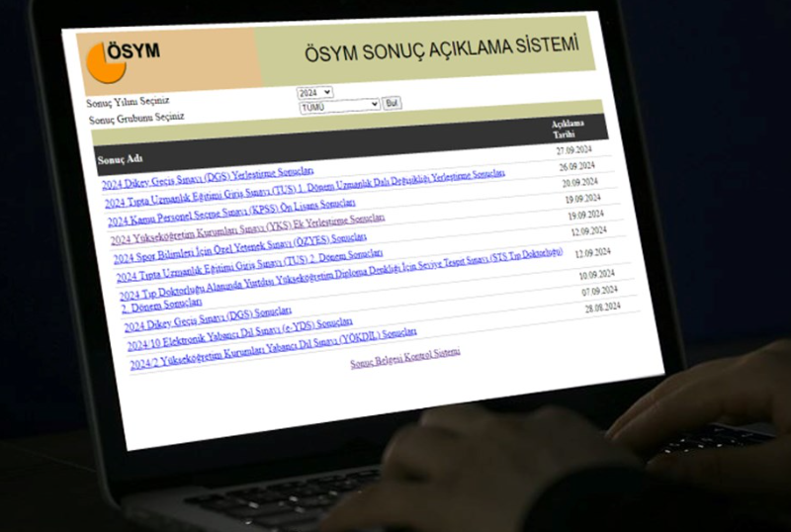The width and height of the screenshot is (791, 532).
Task: Click the date 07.09.2024
Action: click(599, 292)
